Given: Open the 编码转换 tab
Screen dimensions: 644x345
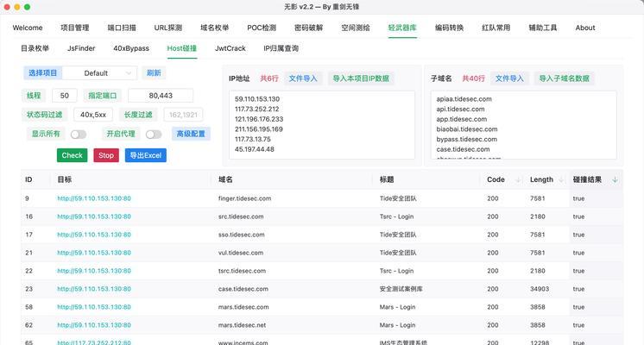Looking at the screenshot, I should tap(449, 28).
